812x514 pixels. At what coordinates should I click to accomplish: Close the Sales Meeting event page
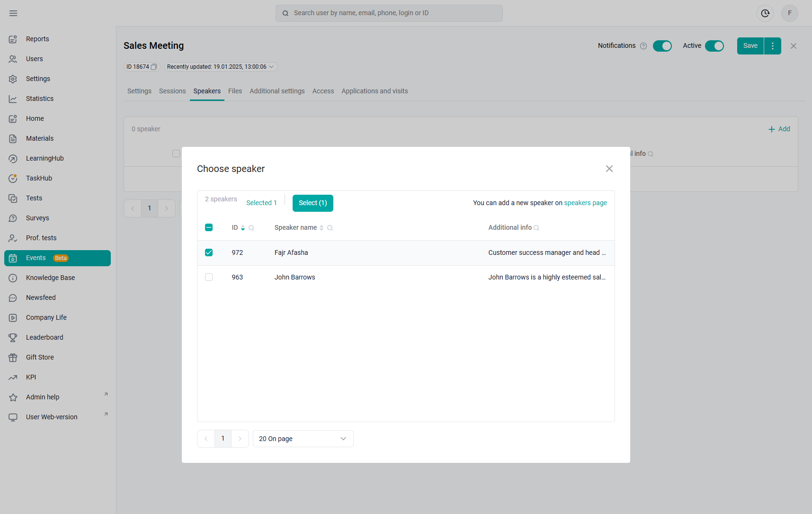pyautogui.click(x=794, y=46)
